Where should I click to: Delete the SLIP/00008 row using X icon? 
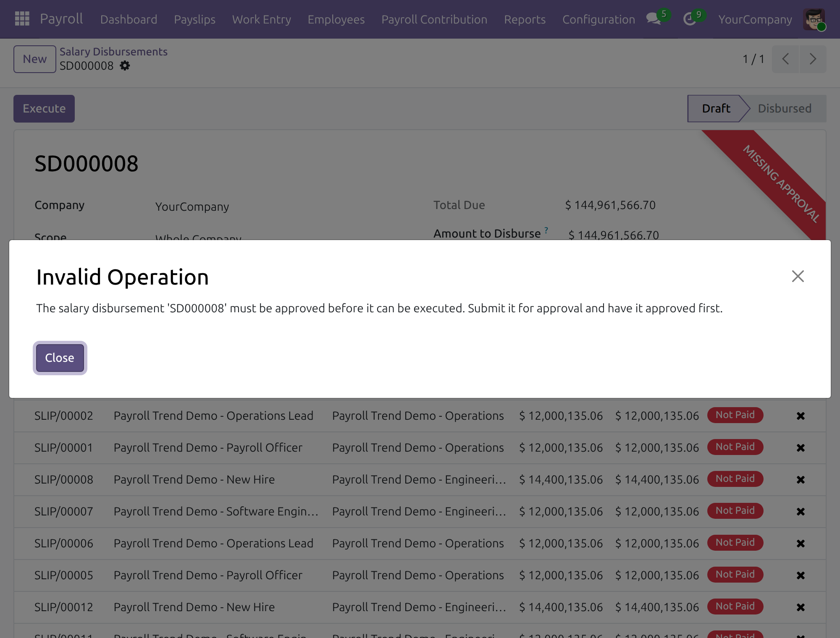[x=801, y=480]
